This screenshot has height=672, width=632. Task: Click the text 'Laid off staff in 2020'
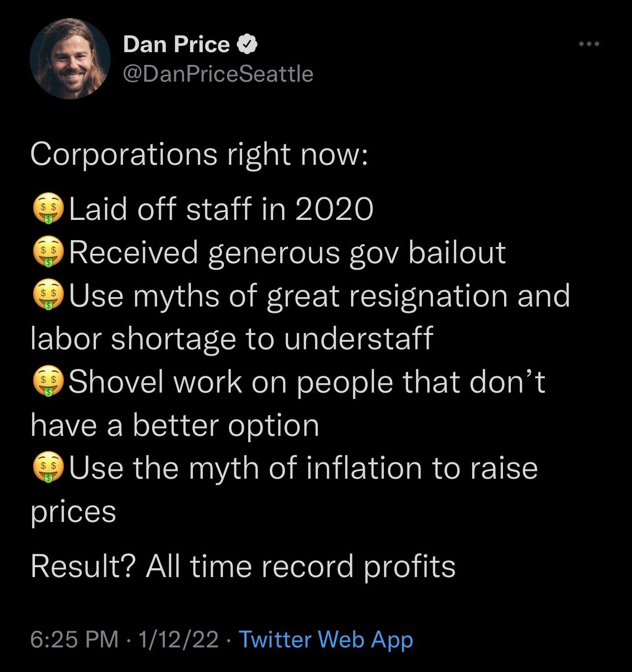coord(221,210)
